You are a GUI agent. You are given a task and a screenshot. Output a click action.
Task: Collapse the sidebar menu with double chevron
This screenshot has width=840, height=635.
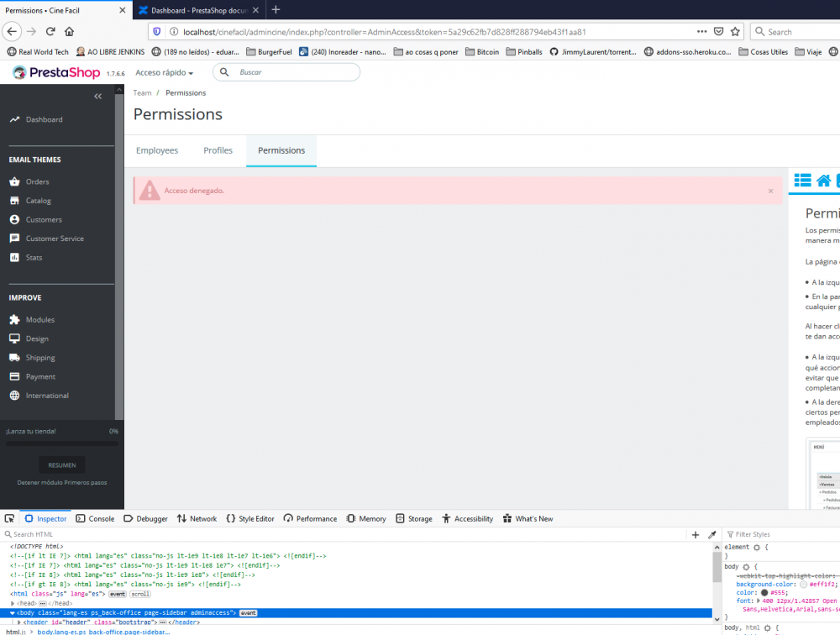[98, 97]
